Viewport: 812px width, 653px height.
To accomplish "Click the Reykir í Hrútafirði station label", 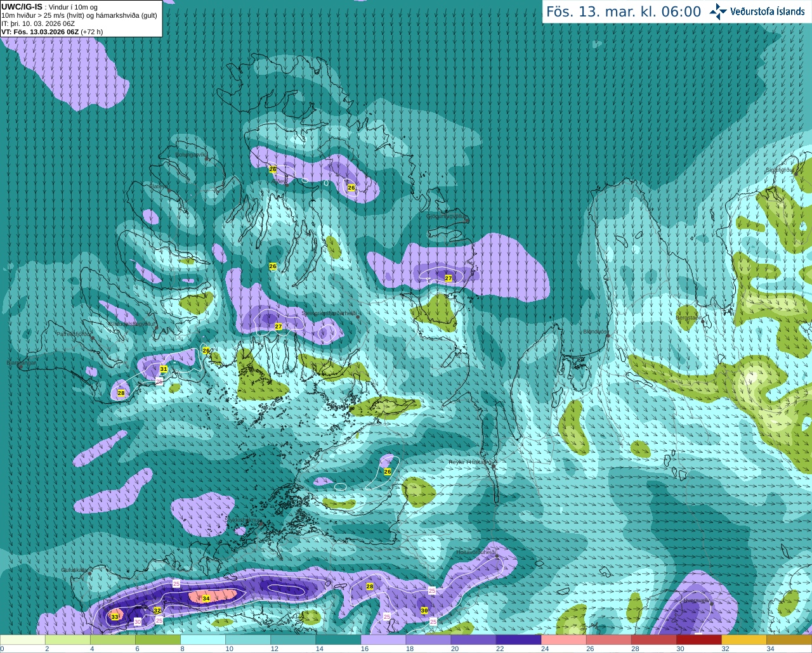I will 470,463.
